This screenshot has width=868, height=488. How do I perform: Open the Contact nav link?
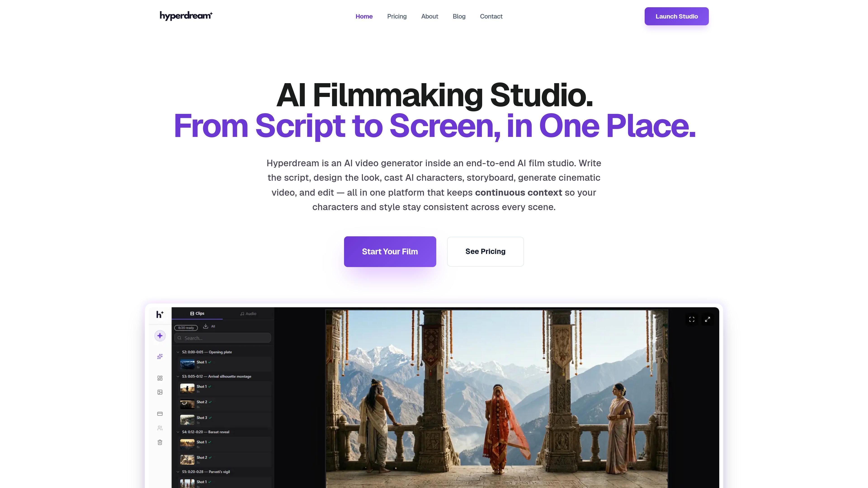(x=491, y=16)
